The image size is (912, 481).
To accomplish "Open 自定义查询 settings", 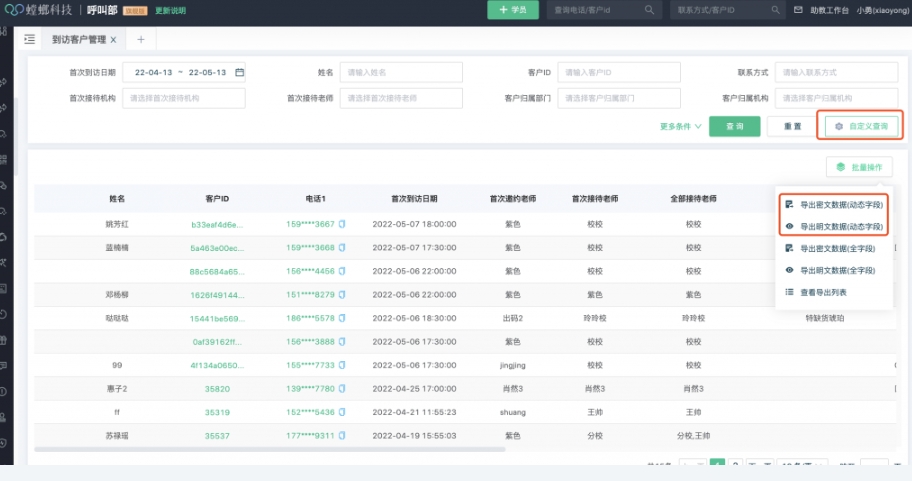I will pyautogui.click(x=861, y=126).
